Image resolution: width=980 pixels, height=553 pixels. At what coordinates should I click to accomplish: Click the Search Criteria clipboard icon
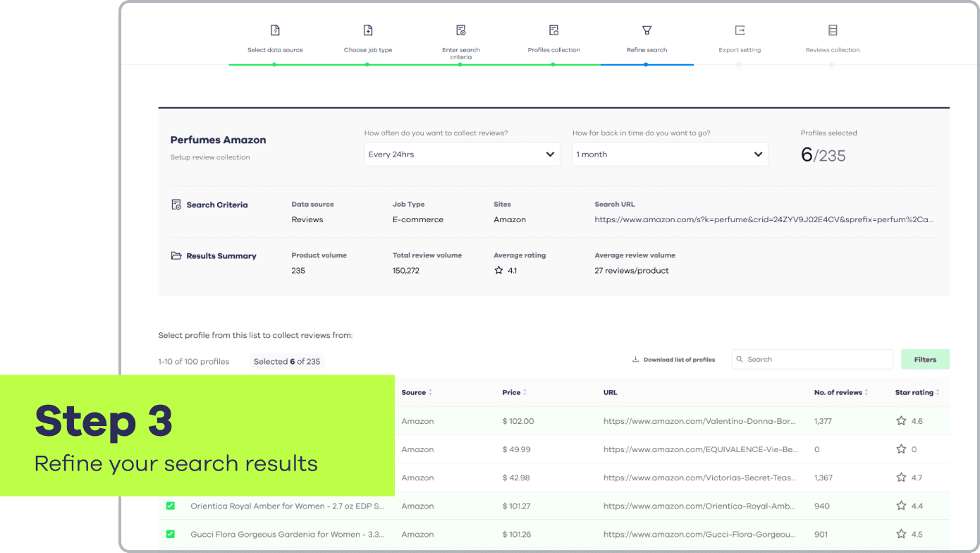tap(176, 204)
